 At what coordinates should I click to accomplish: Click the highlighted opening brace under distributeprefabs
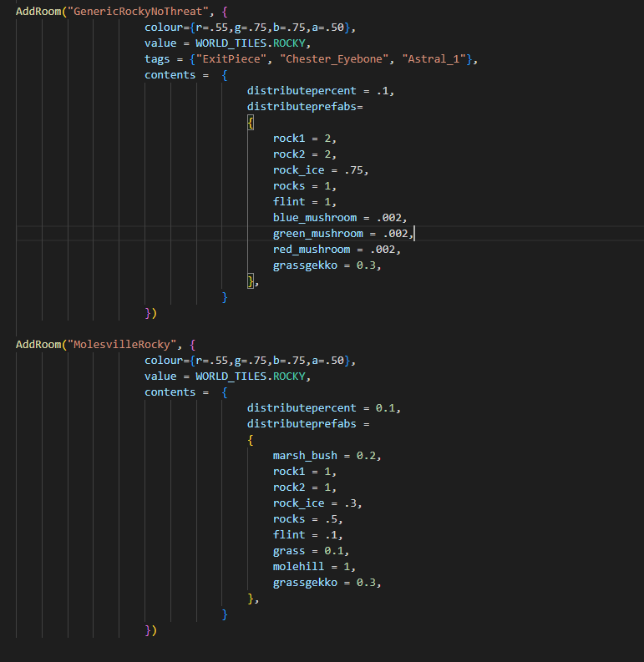(x=250, y=122)
